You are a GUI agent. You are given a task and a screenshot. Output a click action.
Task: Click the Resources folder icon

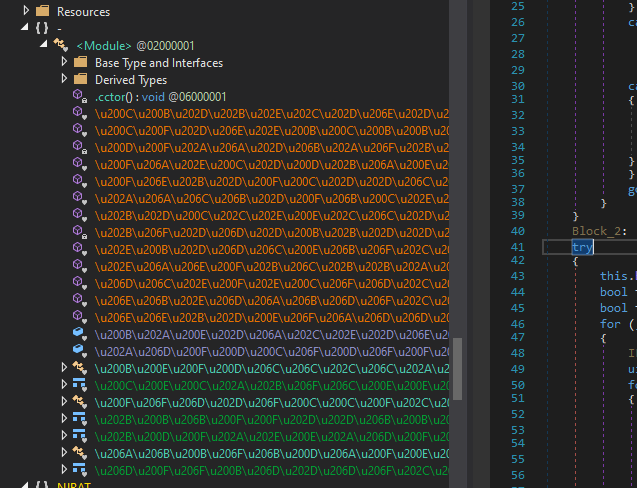(x=42, y=11)
